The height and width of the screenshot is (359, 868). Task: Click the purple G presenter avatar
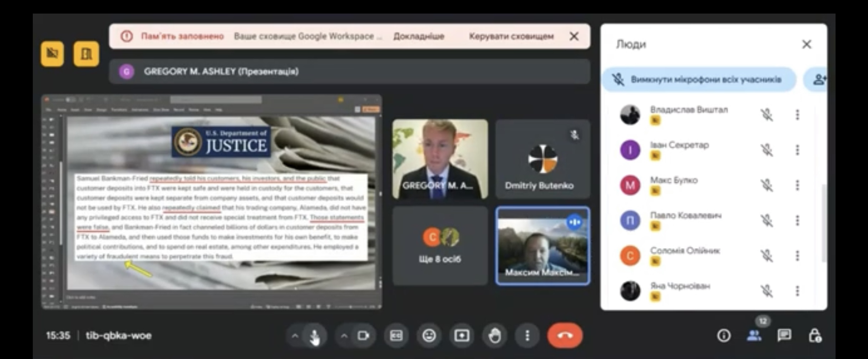click(127, 71)
